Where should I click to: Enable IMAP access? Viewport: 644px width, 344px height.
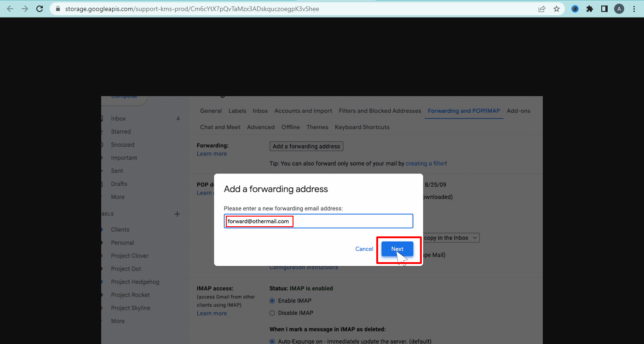coord(272,300)
